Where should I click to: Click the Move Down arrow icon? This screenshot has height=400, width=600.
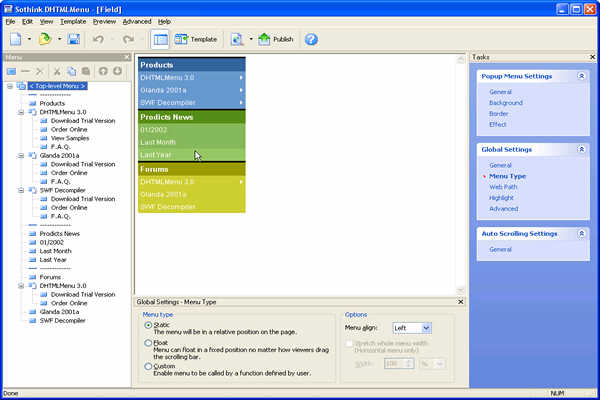click(117, 71)
